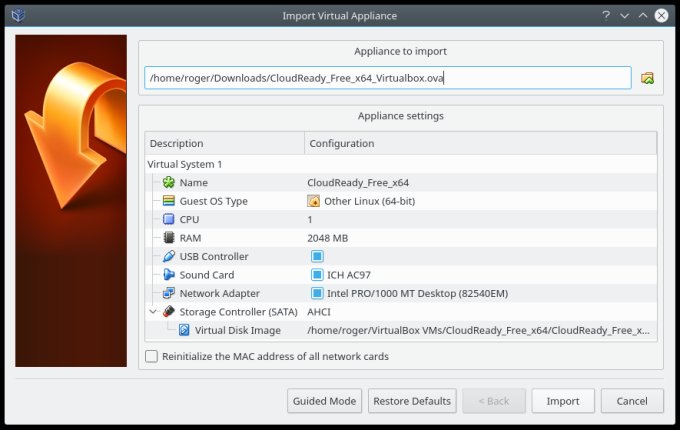Click the virtual disk image path value
This screenshot has height=430, width=680.
(x=478, y=330)
